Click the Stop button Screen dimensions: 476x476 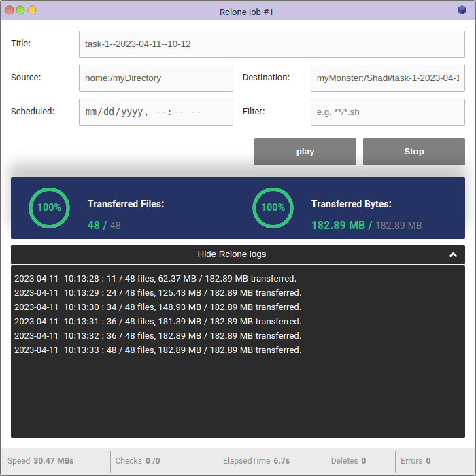click(x=413, y=152)
